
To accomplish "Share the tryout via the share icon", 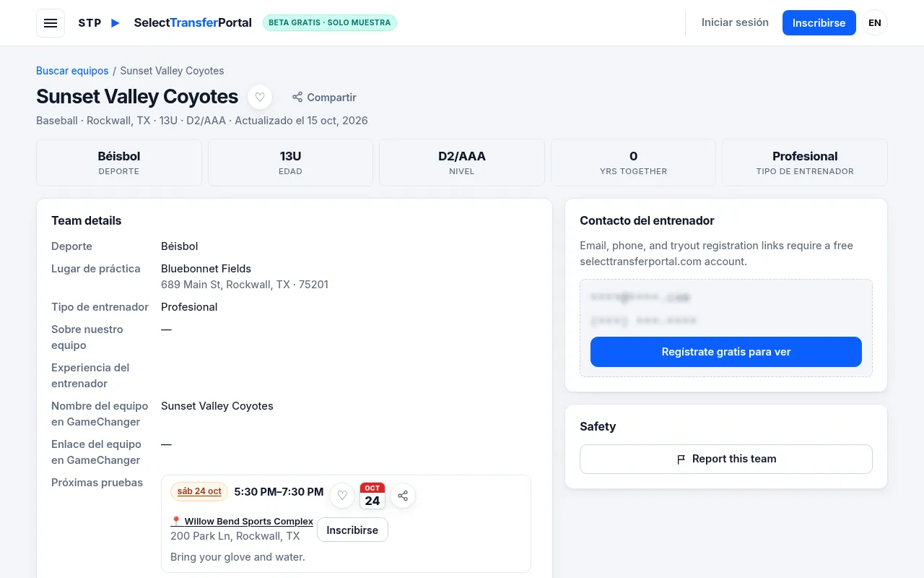I will [403, 496].
